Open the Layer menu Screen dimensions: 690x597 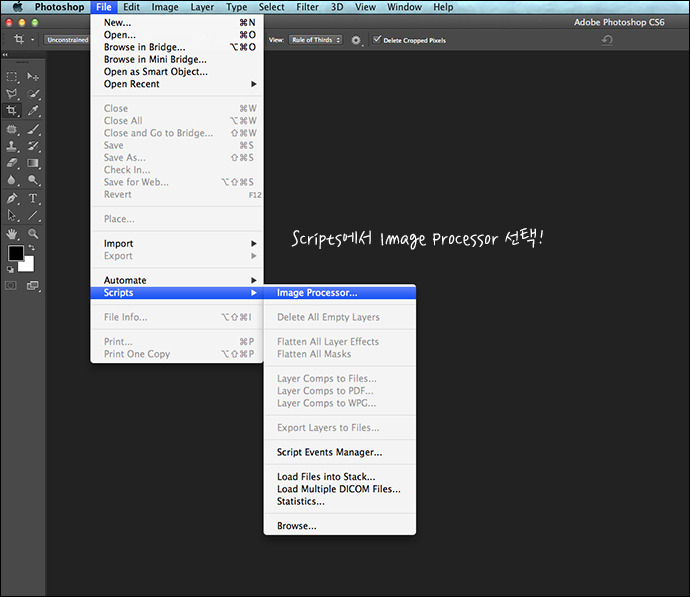point(202,7)
